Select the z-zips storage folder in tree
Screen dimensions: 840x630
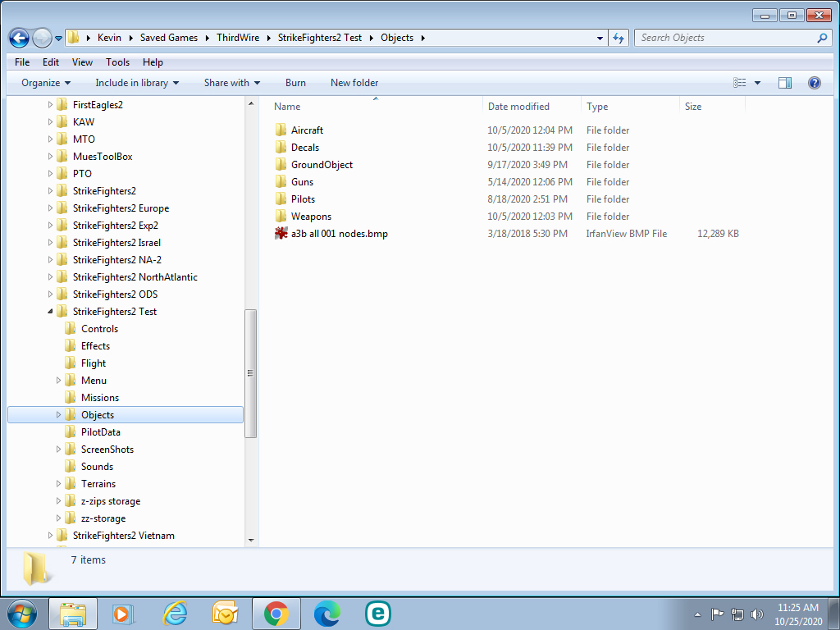pyautogui.click(x=111, y=501)
